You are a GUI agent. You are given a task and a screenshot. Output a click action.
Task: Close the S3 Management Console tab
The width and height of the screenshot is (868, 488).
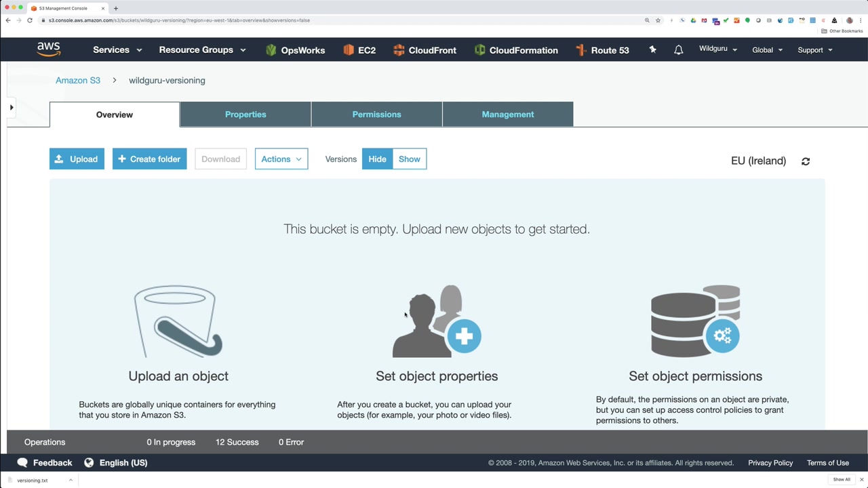click(x=103, y=8)
